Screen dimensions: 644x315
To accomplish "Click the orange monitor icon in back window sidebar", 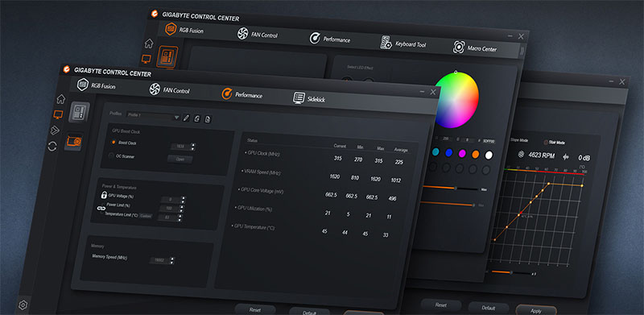I will click(x=147, y=59).
